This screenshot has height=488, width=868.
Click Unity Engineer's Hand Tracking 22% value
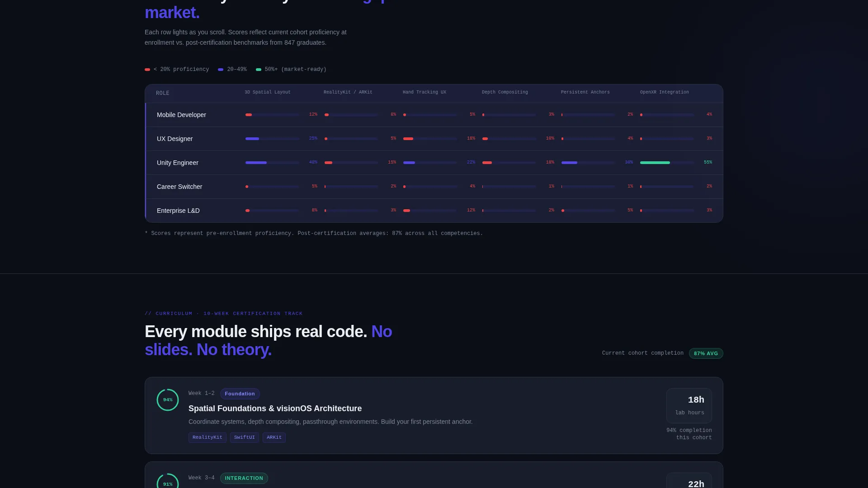(471, 163)
